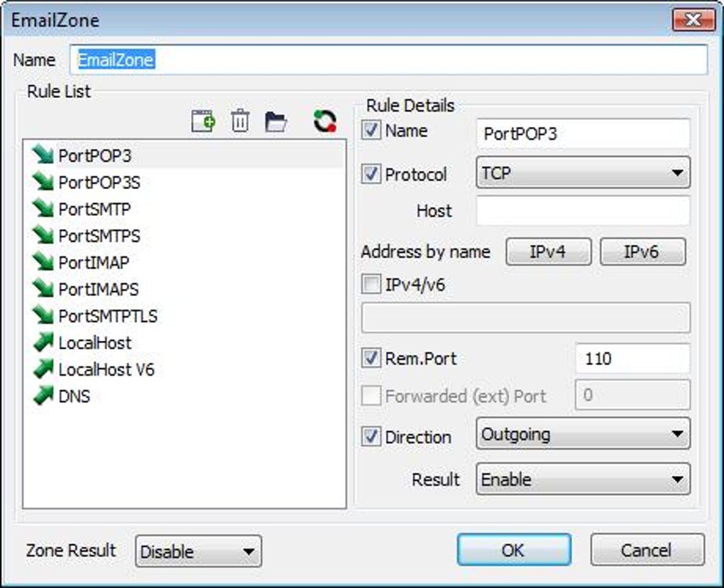Click the arrow icon beside PortPOP3S
The image size is (724, 588).
click(x=43, y=182)
